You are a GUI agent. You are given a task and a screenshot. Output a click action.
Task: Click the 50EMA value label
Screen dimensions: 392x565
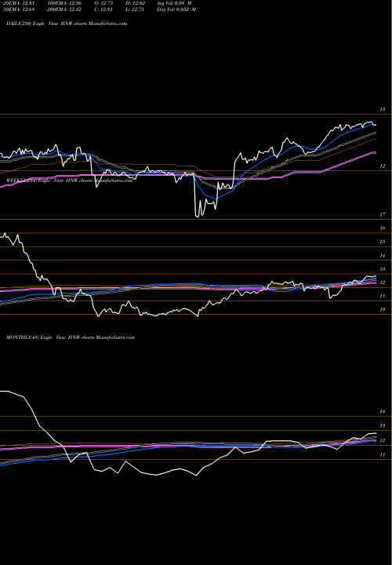coord(17,9)
